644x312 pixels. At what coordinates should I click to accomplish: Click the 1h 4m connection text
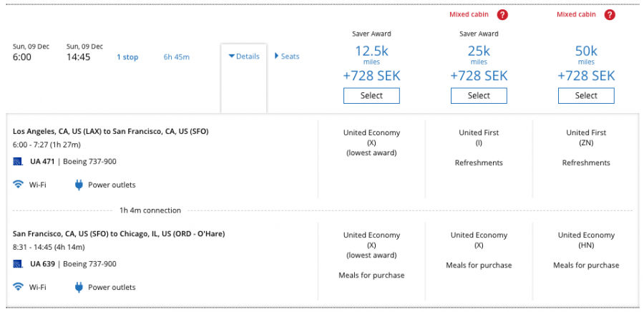150,210
